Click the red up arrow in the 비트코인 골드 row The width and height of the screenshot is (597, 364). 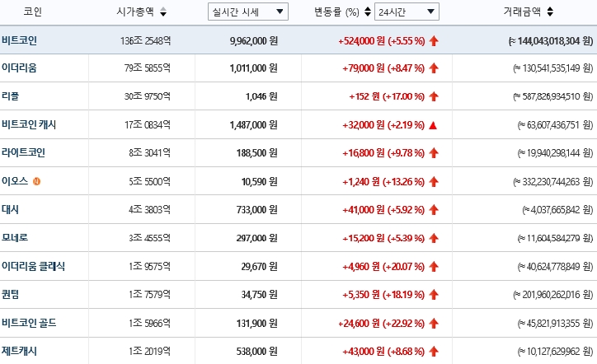tap(434, 324)
